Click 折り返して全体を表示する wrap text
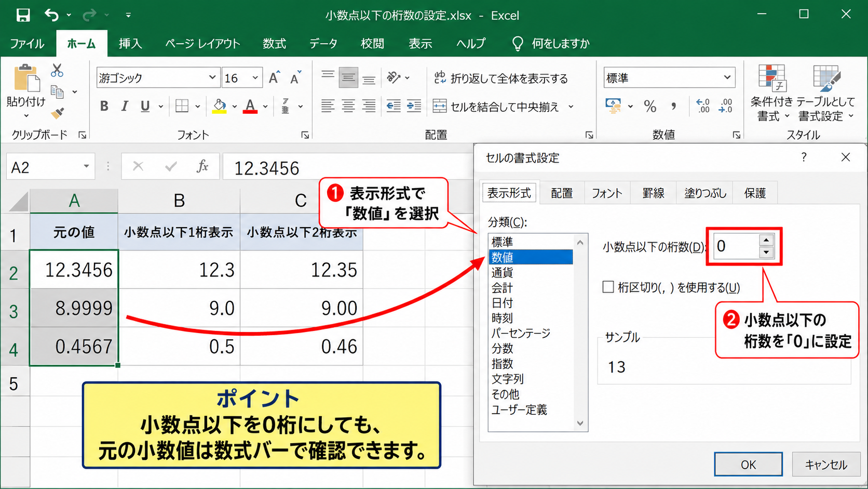The height and width of the screenshot is (489, 868). tap(501, 78)
